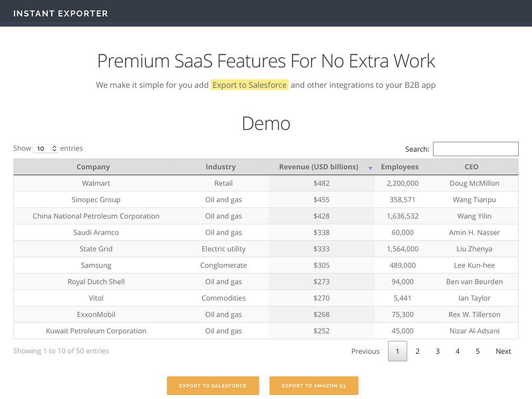Click the Electric utility industry cell
The height and width of the screenshot is (399, 532).
click(223, 249)
